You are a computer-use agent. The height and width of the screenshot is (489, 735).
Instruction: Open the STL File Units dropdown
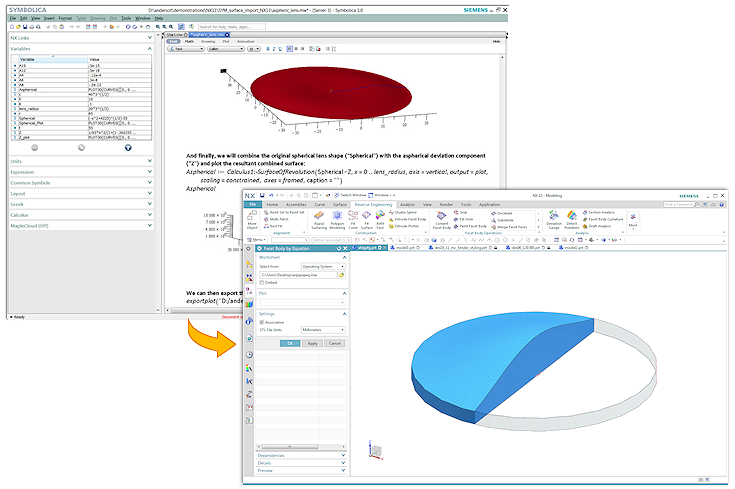323,330
